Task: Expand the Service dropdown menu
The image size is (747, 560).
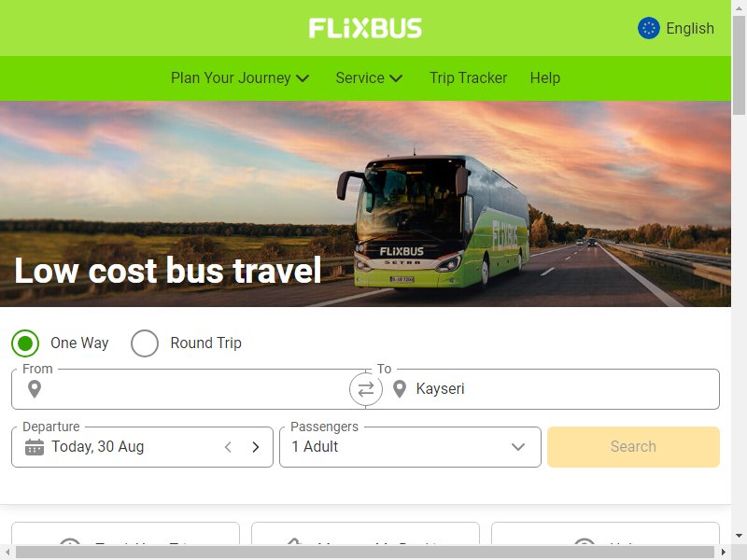Action: [x=369, y=77]
